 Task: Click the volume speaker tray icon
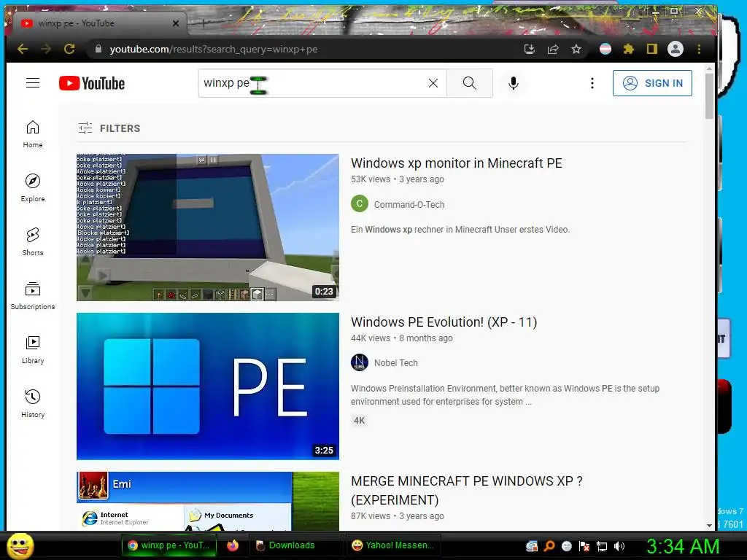pos(619,546)
